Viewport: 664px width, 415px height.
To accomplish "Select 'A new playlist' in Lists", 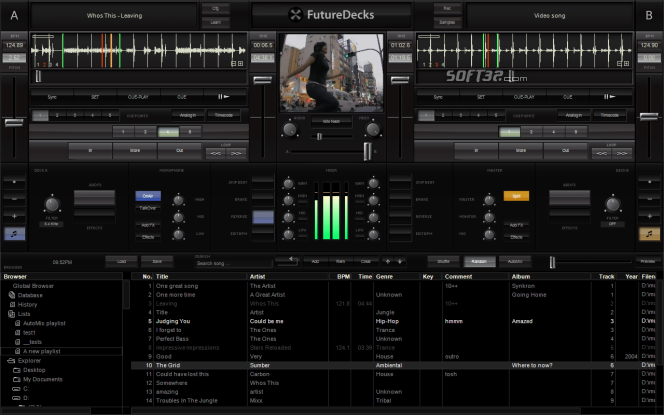I will click(x=42, y=351).
